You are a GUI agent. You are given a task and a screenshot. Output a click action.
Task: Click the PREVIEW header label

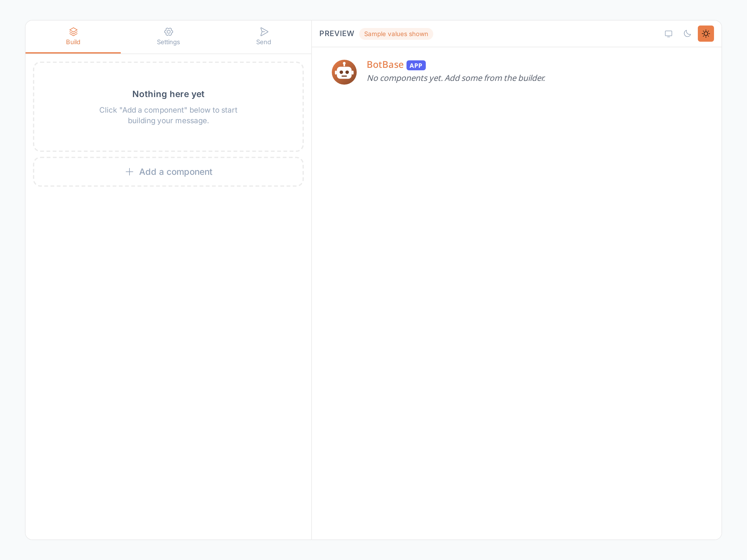coord(337,34)
